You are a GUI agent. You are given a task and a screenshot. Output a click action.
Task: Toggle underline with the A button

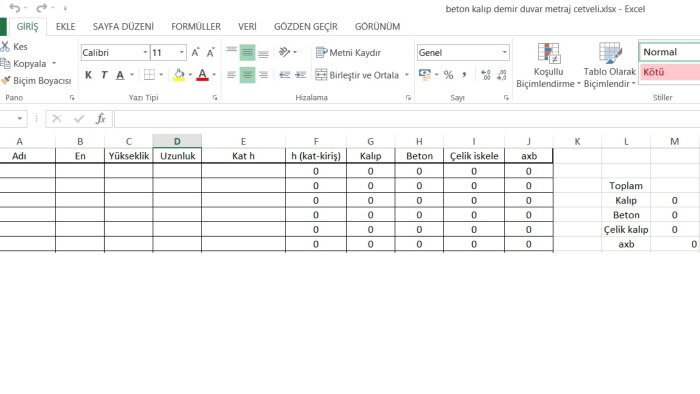(120, 75)
